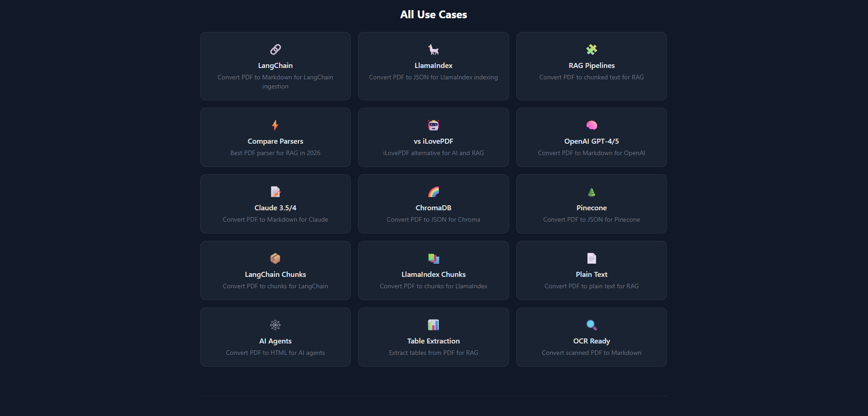
Task: Open the Claude 3.5/4 title link
Action: (x=275, y=208)
